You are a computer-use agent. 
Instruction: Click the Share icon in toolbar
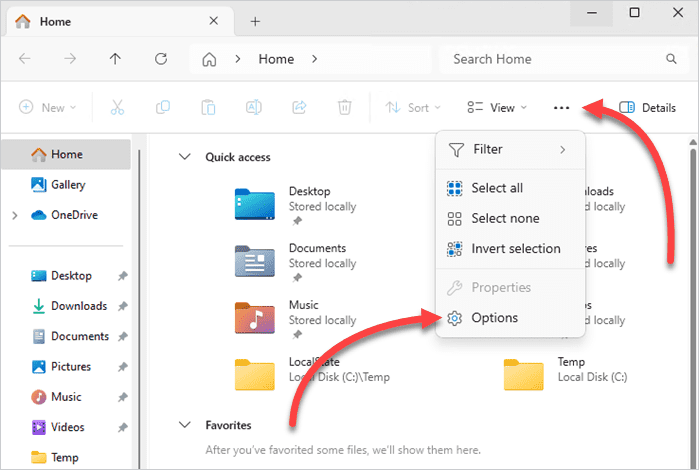299,107
